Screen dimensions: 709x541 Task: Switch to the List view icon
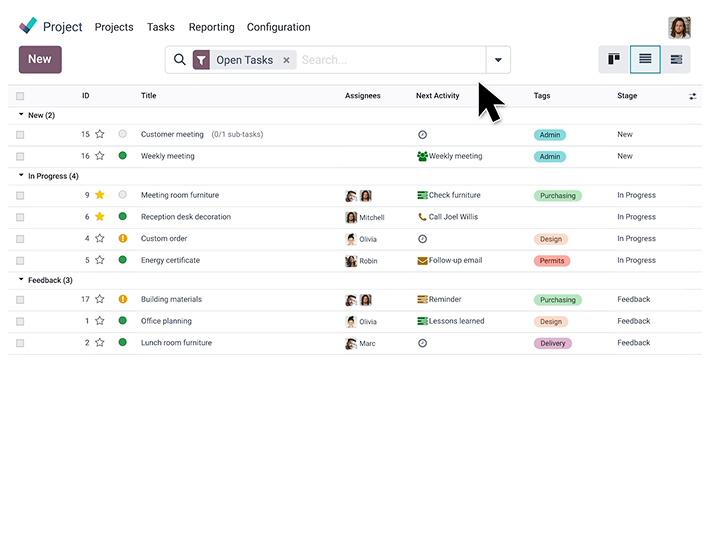point(645,59)
